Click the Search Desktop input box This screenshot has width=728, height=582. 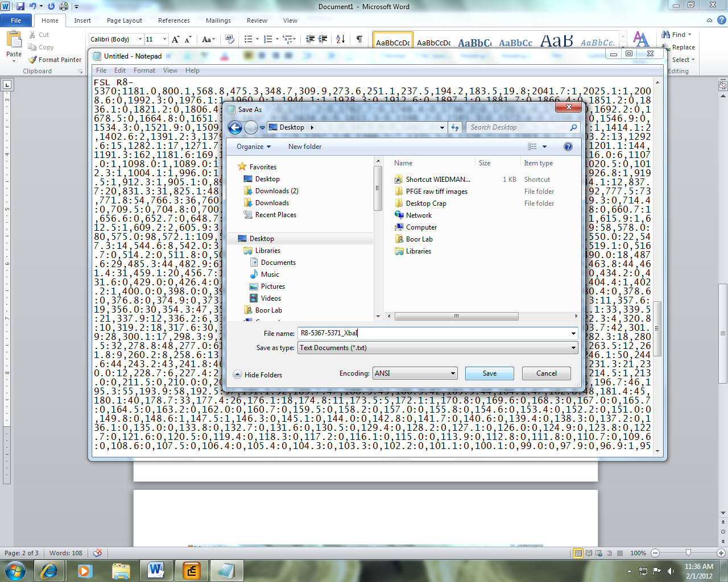tap(518, 127)
